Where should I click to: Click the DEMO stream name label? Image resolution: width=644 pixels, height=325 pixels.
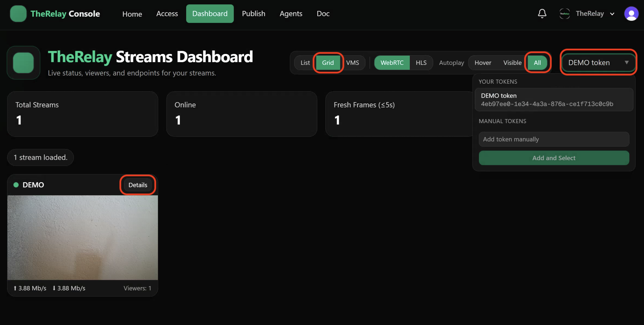click(x=33, y=185)
